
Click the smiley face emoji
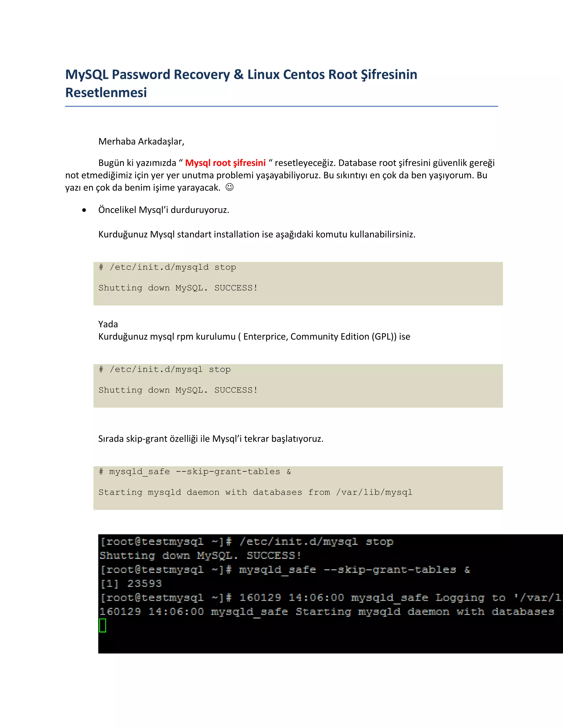click(x=230, y=187)
